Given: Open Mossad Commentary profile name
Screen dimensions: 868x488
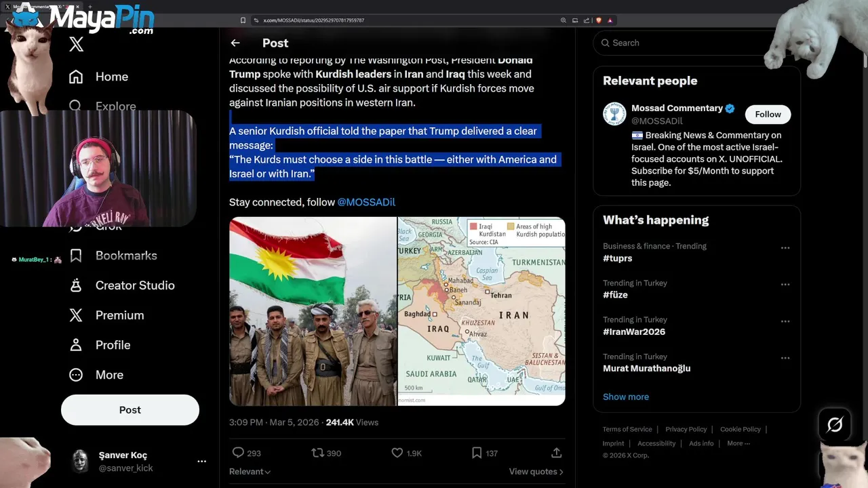Looking at the screenshot, I should [x=677, y=108].
